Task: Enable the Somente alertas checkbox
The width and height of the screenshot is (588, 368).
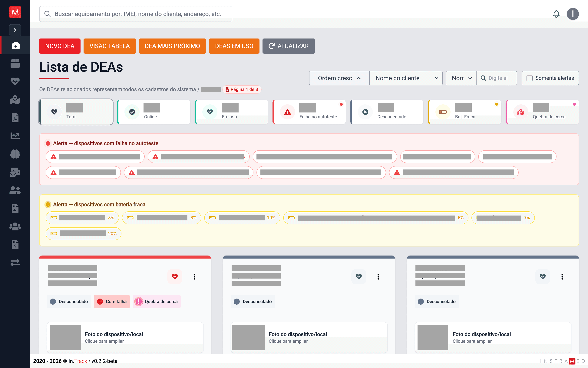Action: 529,78
